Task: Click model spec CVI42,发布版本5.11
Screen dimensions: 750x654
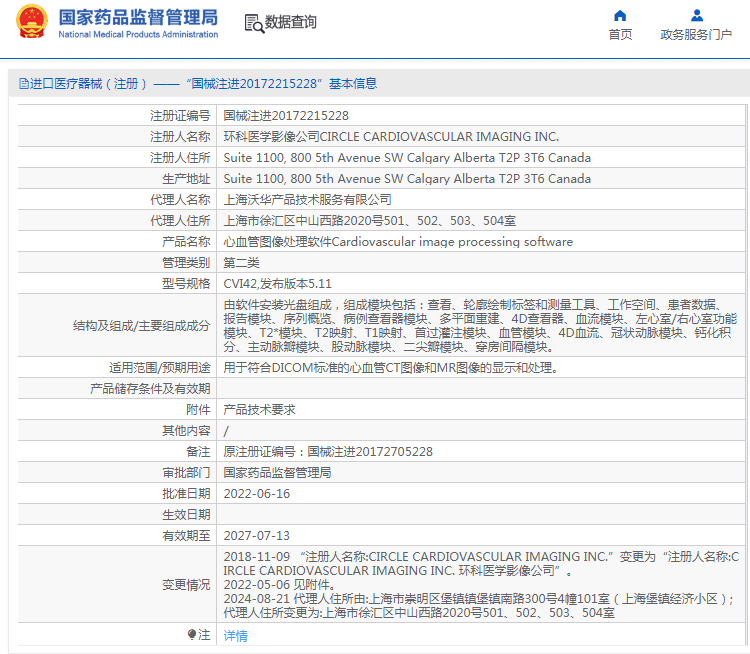Action: [x=277, y=284]
